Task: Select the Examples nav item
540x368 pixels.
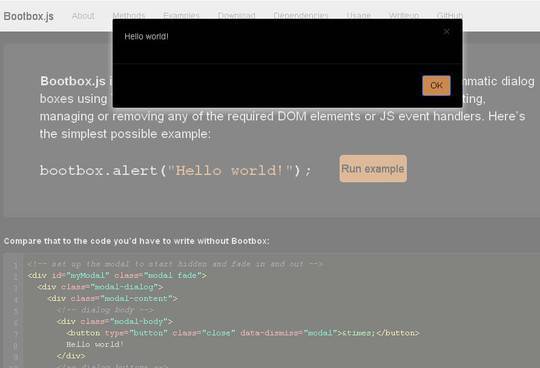Action: [181, 15]
